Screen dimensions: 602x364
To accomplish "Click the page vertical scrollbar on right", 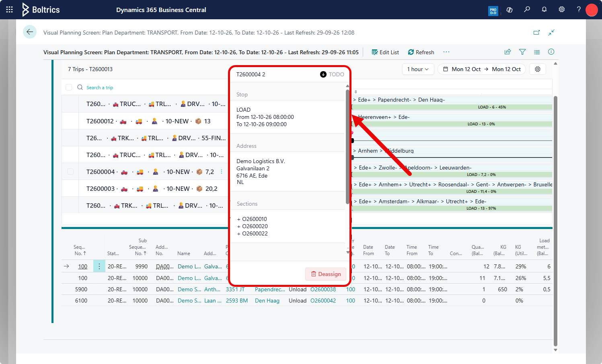I will coord(555,221).
